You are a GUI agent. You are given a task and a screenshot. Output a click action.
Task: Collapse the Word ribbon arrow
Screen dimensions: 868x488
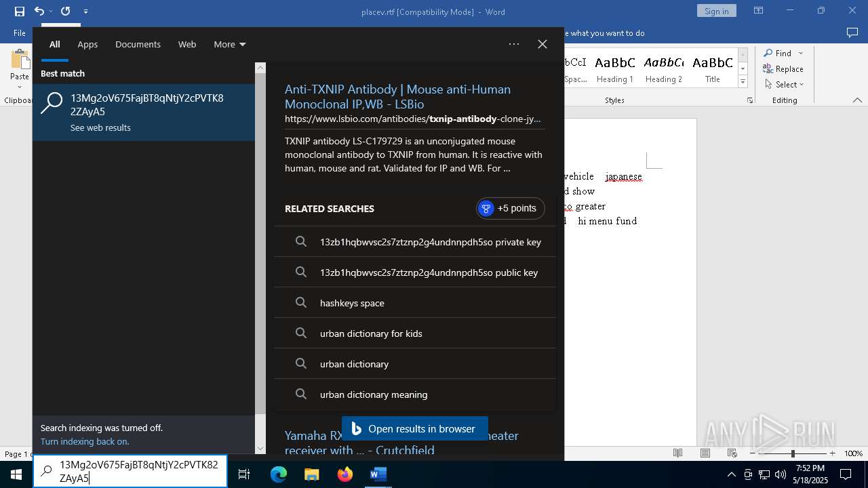point(857,100)
